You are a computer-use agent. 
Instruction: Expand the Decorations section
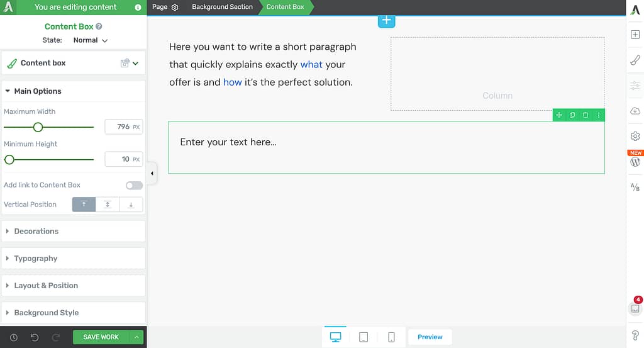[74, 232]
